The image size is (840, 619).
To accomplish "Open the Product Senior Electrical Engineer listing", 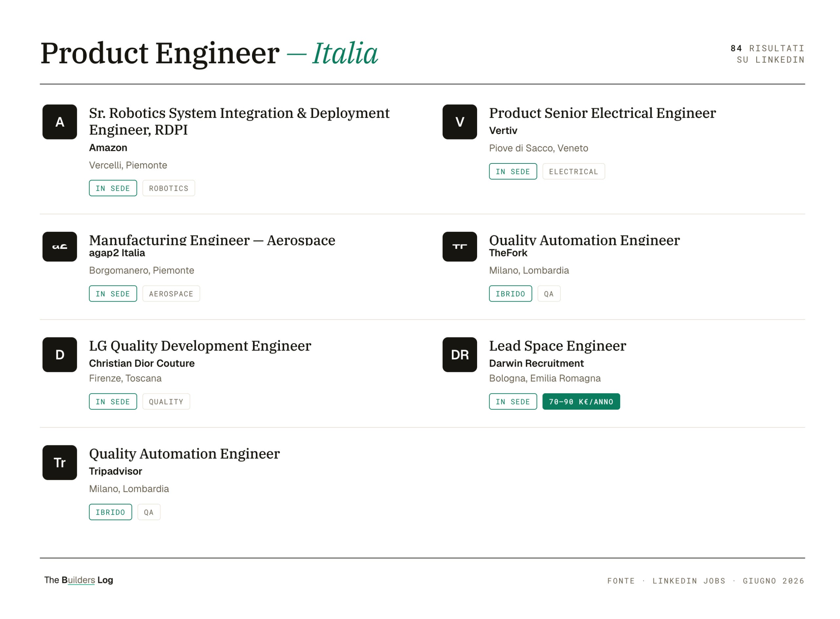I will (602, 113).
